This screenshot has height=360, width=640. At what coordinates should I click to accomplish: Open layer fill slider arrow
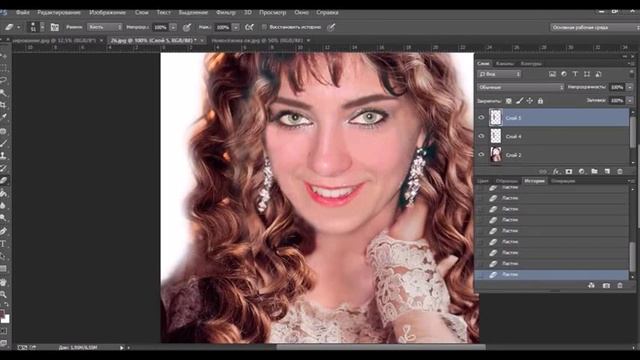coord(629,100)
